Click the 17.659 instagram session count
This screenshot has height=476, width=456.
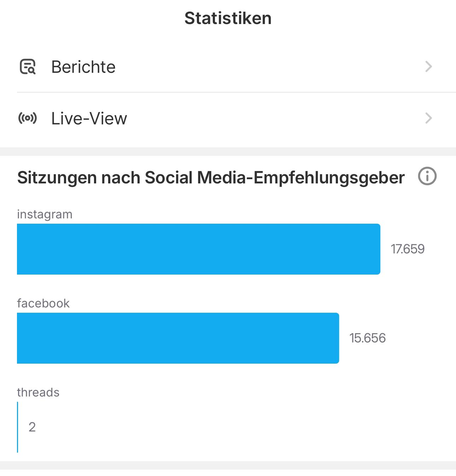(408, 249)
